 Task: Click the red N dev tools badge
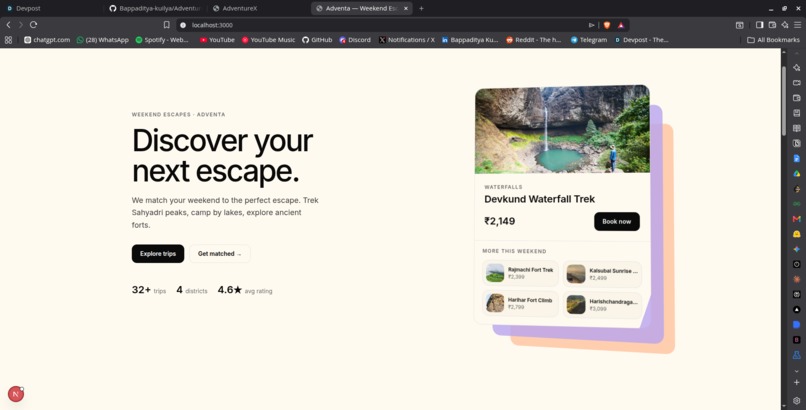16,394
